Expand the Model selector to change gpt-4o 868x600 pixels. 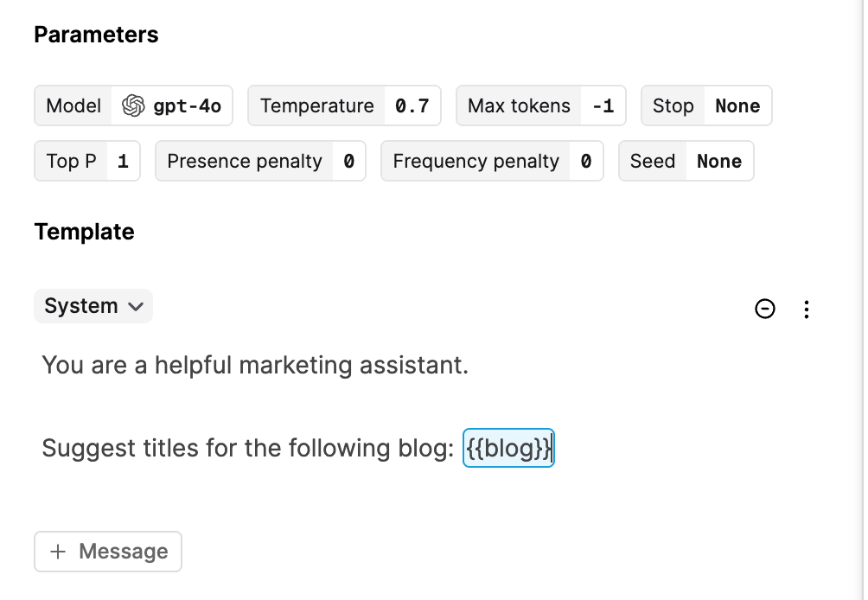click(133, 105)
